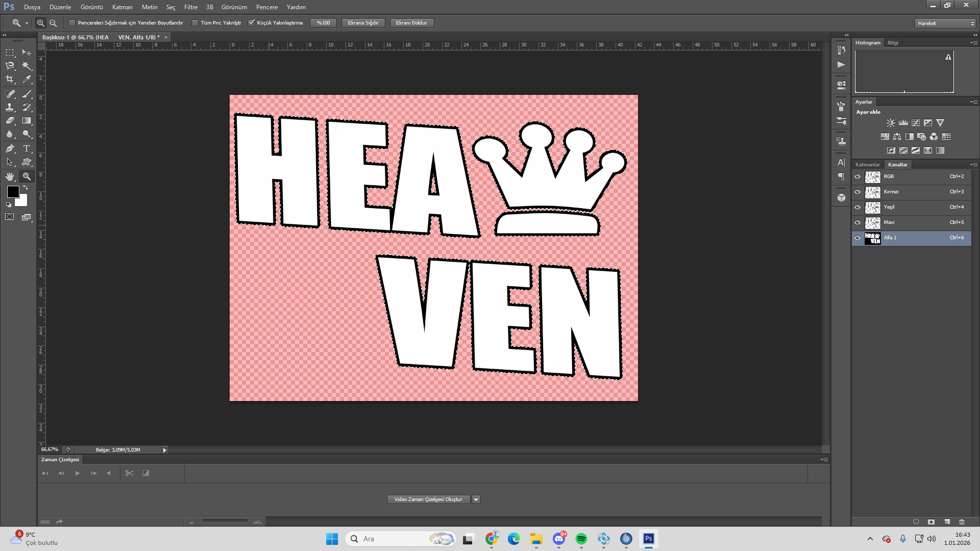Open Ayarlar panel options menu
Screen dimensions: 980x551
coord(973,102)
